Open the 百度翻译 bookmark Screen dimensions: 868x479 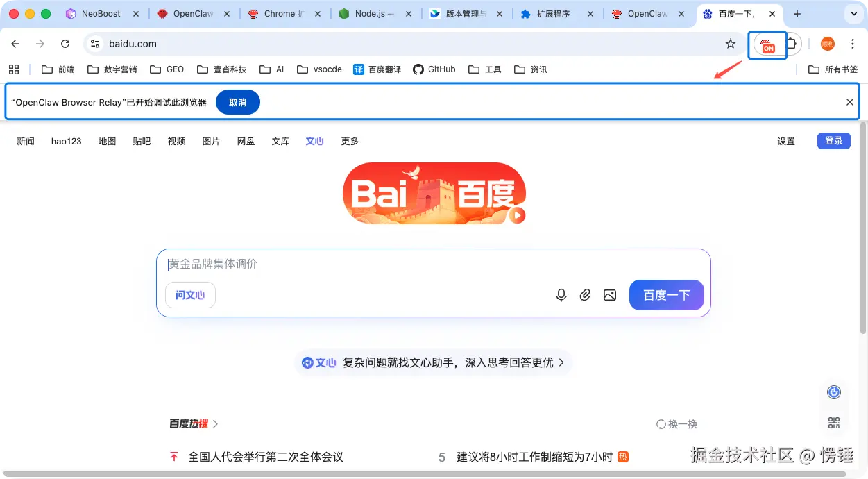tap(377, 69)
